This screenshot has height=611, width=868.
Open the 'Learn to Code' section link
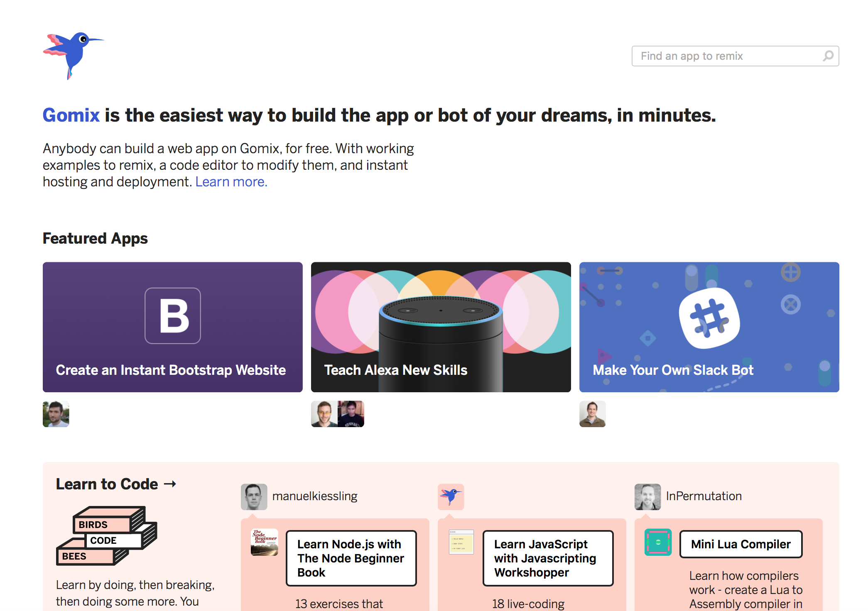pos(116,484)
